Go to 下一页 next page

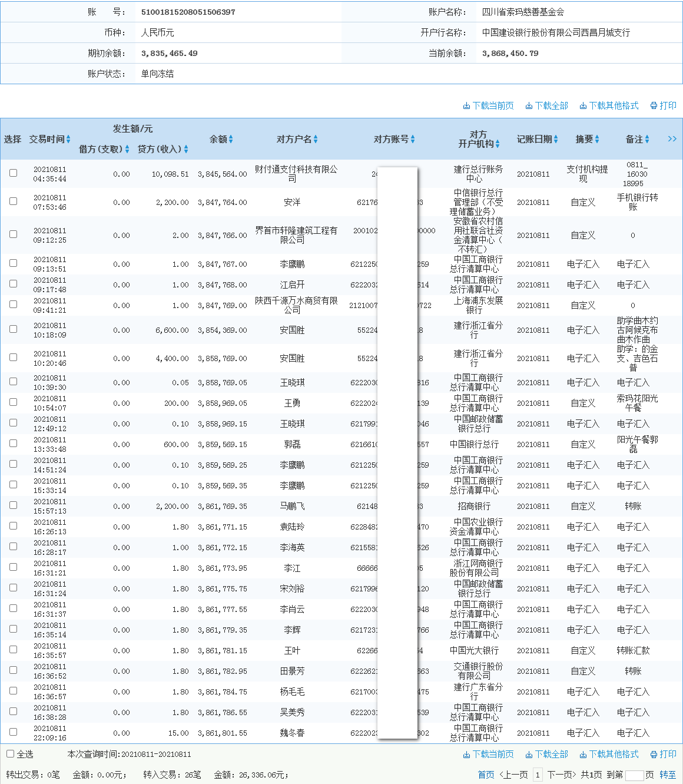click(x=561, y=775)
